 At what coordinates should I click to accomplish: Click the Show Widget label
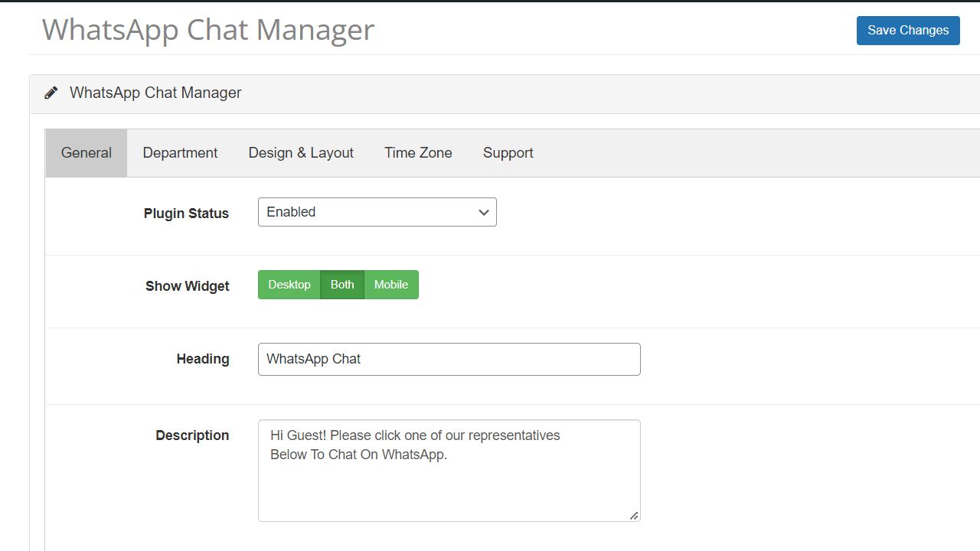tap(188, 286)
